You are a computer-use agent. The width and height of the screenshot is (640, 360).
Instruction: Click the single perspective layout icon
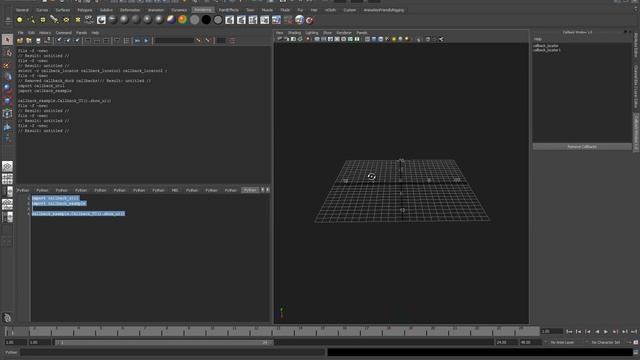(7, 166)
